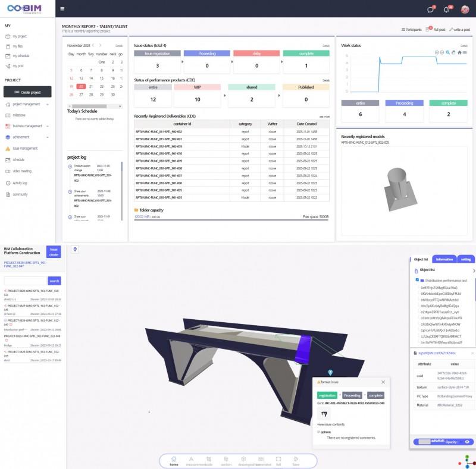Click the Proceeding status in issue popup
Viewport: 476px width, 469px height.
pos(352,395)
